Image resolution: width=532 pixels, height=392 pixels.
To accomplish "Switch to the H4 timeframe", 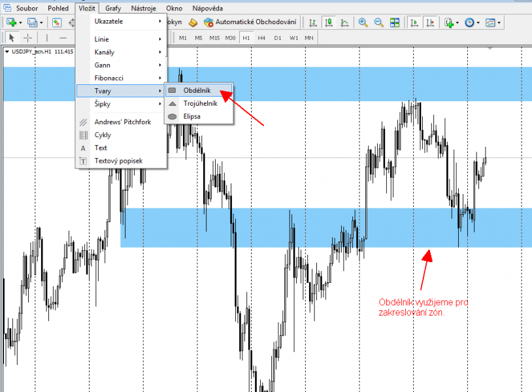I will [261, 37].
